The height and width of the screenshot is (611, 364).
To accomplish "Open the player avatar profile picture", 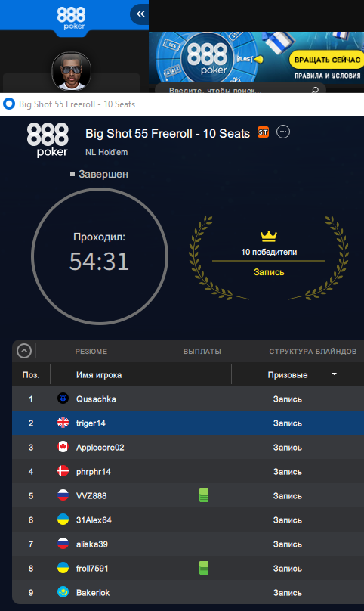I will [72, 72].
